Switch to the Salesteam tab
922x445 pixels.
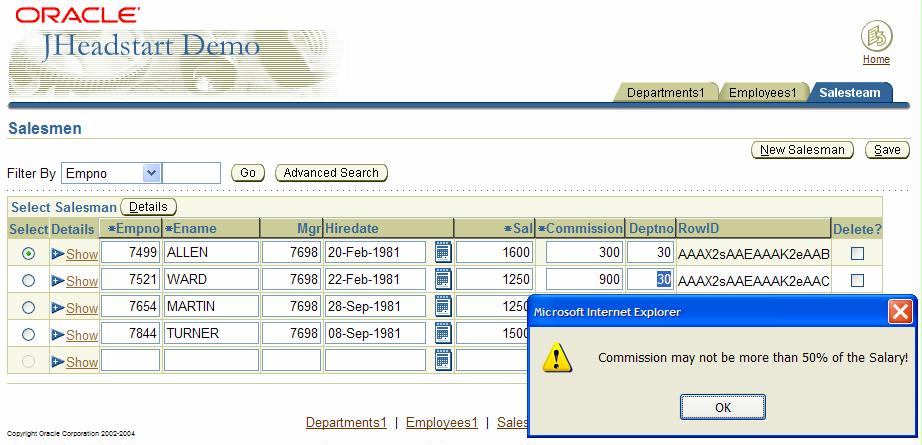[x=850, y=92]
